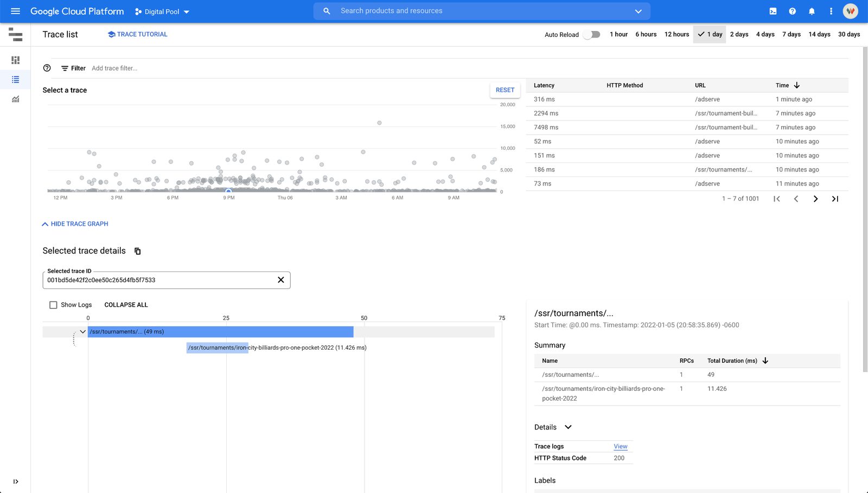Open the Overview dashboard sidebar icon
This screenshot has height=493, width=868.
tap(15, 60)
